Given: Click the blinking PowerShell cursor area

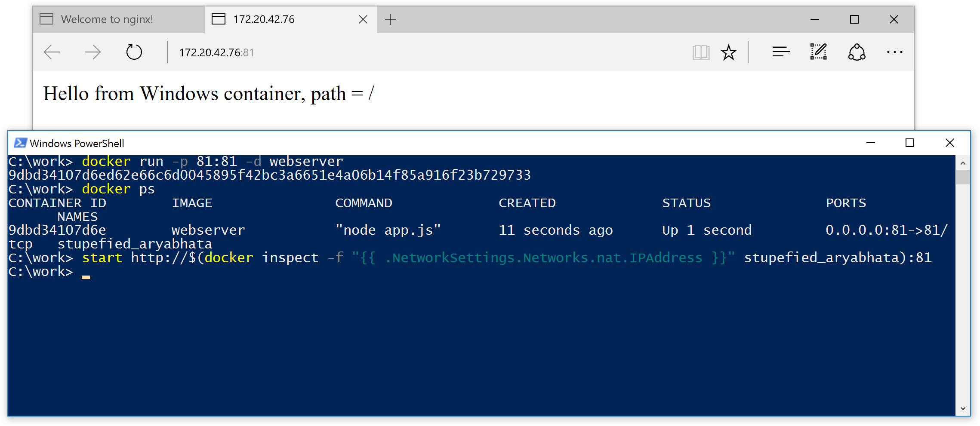Looking at the screenshot, I should click(x=86, y=275).
